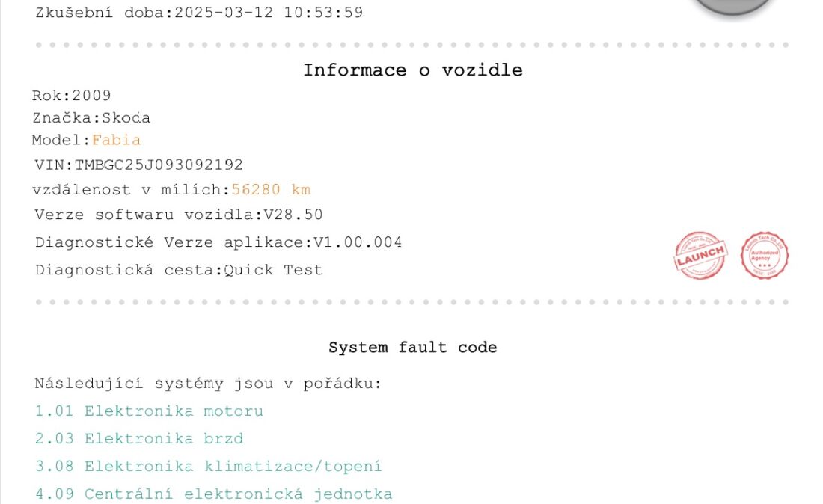Click the Informace o vozidle heading
This screenshot has height=504, width=823.
[x=413, y=70]
